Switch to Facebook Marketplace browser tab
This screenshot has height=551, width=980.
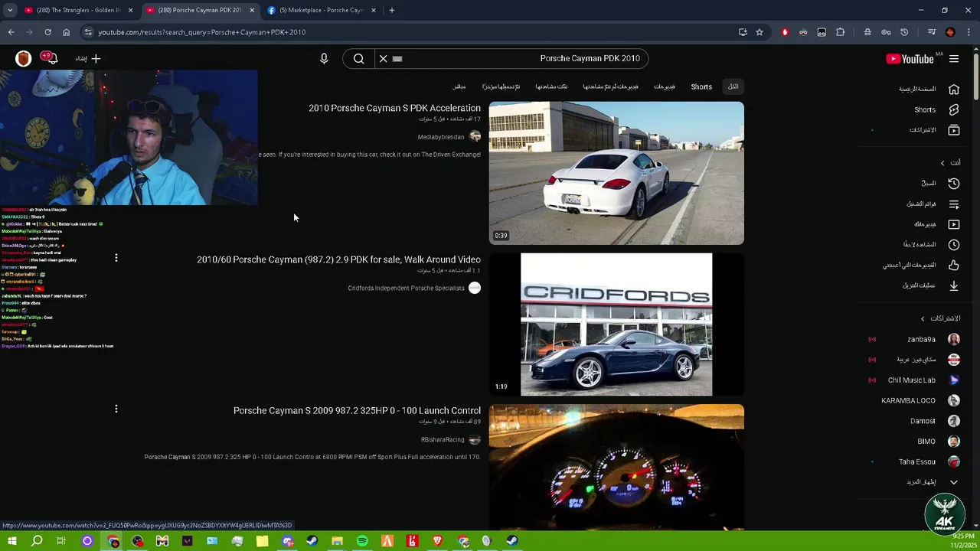[x=322, y=10]
